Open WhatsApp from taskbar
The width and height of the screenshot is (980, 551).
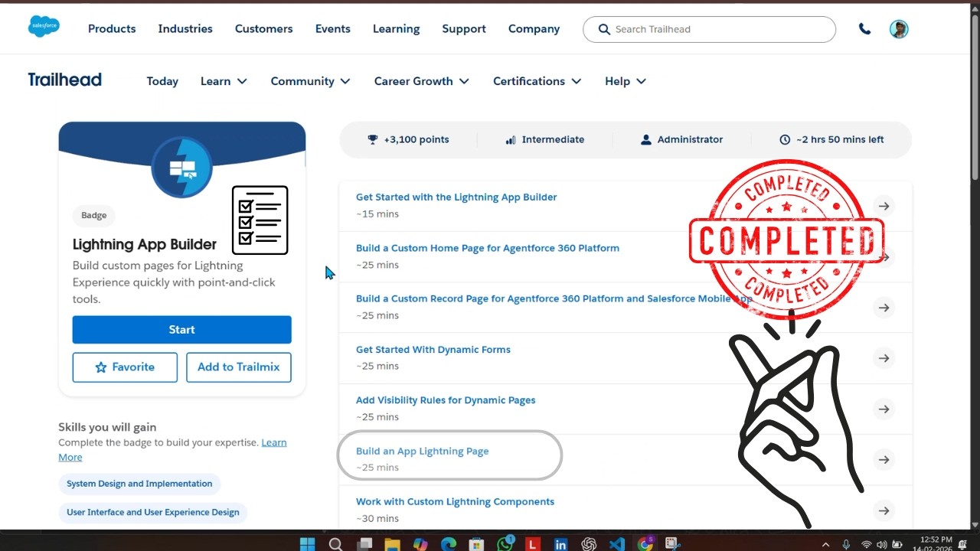click(505, 544)
